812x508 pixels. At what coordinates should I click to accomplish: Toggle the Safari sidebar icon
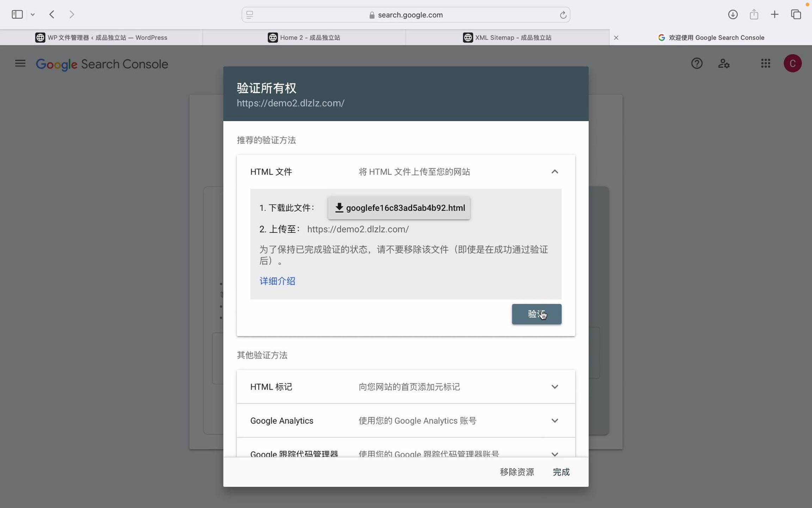coord(17,14)
